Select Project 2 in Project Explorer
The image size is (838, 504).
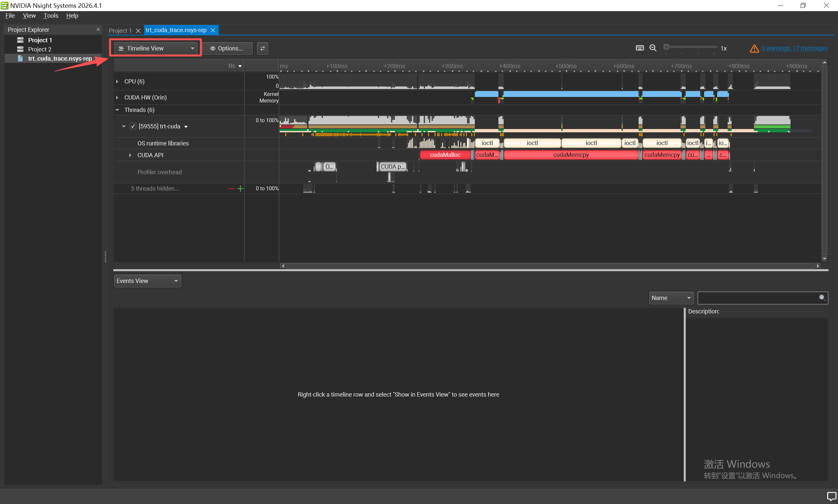pyautogui.click(x=40, y=49)
